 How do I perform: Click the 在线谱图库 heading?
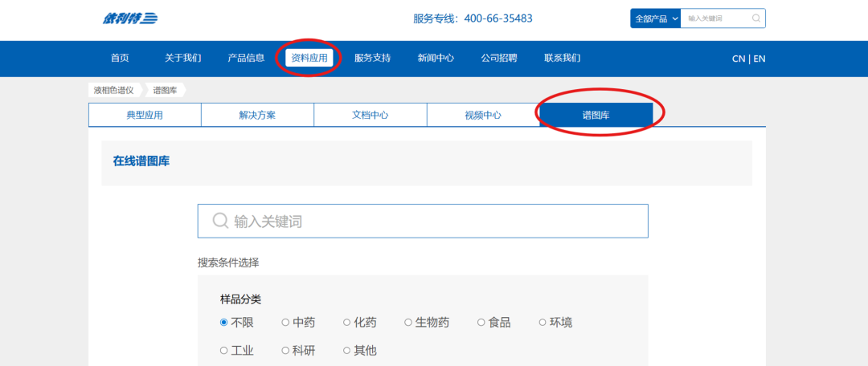141,162
